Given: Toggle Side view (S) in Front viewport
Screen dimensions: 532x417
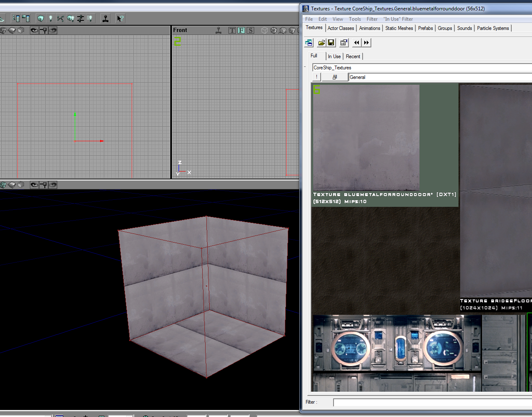Looking at the screenshot, I should click(250, 30).
